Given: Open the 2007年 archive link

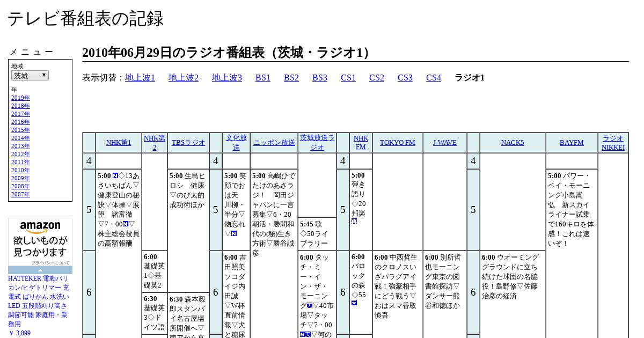Looking at the screenshot, I should point(20,194).
